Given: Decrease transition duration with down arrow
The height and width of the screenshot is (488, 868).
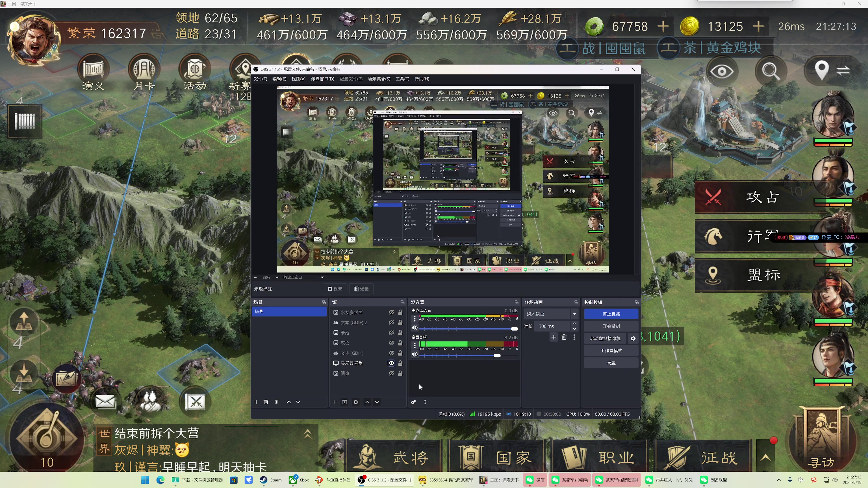Looking at the screenshot, I should click(x=574, y=329).
